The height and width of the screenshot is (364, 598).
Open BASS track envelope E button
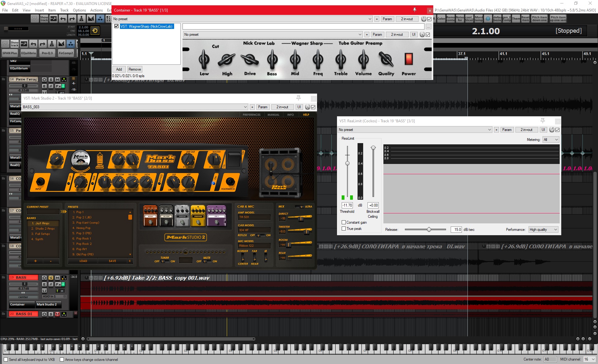(44, 284)
